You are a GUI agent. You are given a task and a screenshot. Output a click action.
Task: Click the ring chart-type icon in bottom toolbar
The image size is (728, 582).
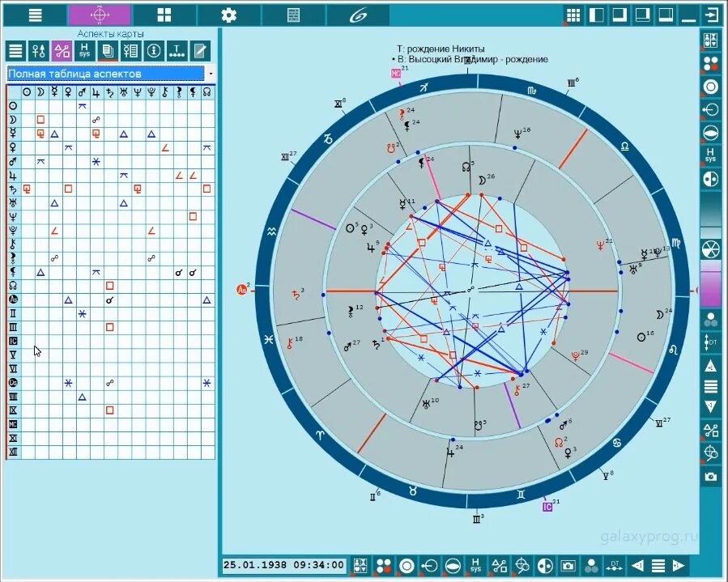407,566
